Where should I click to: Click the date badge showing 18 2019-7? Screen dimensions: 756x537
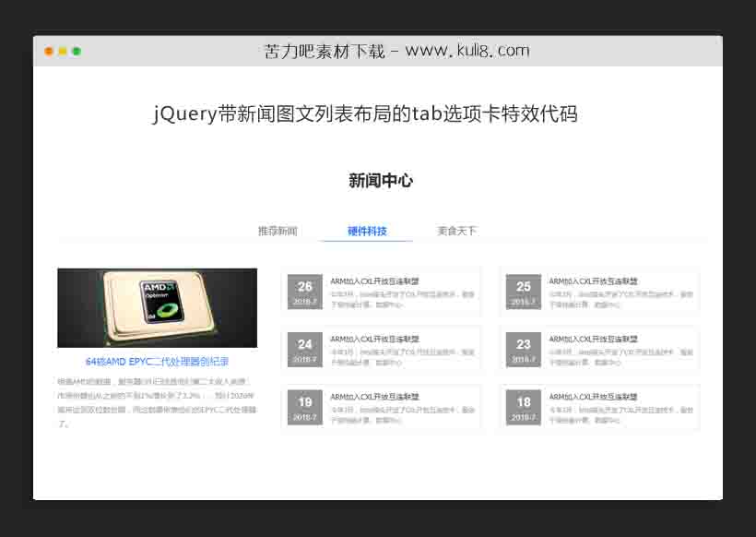(x=523, y=406)
